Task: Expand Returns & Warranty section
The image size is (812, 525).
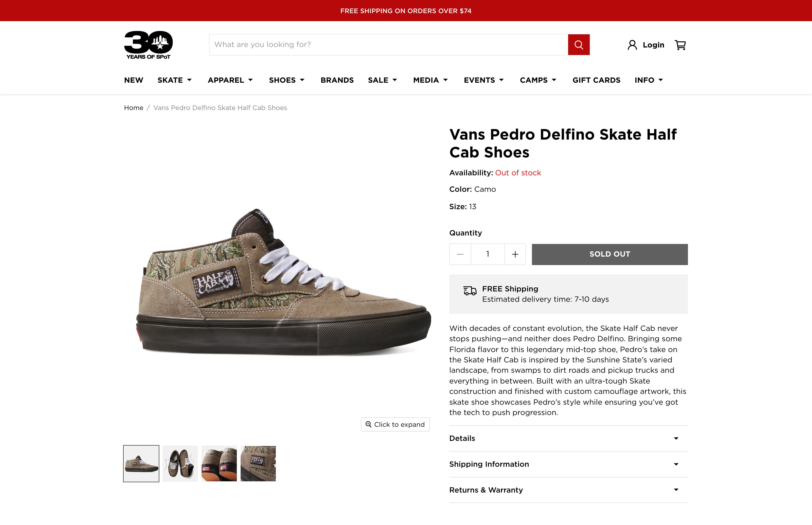Action: click(568, 490)
